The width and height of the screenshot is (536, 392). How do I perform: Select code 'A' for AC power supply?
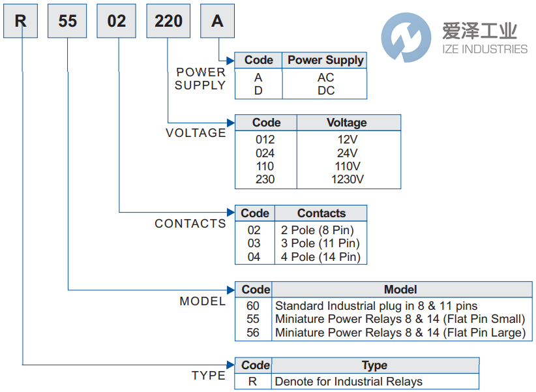pos(258,77)
